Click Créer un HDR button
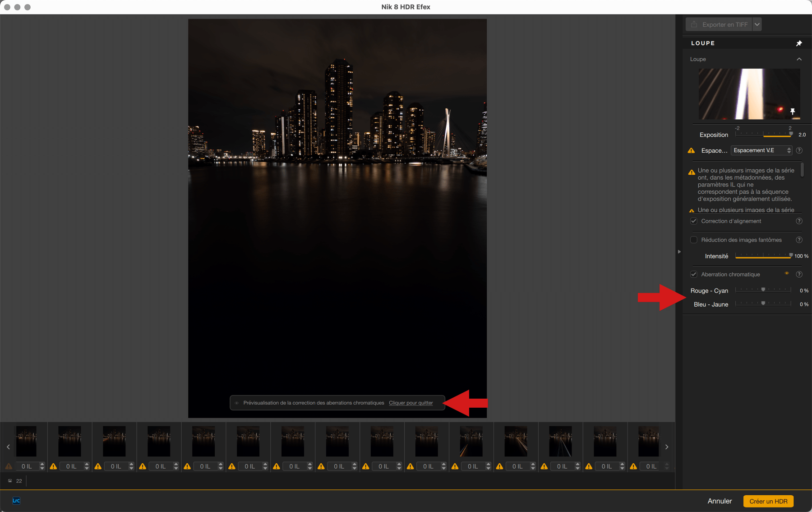The image size is (812, 512). coord(768,501)
